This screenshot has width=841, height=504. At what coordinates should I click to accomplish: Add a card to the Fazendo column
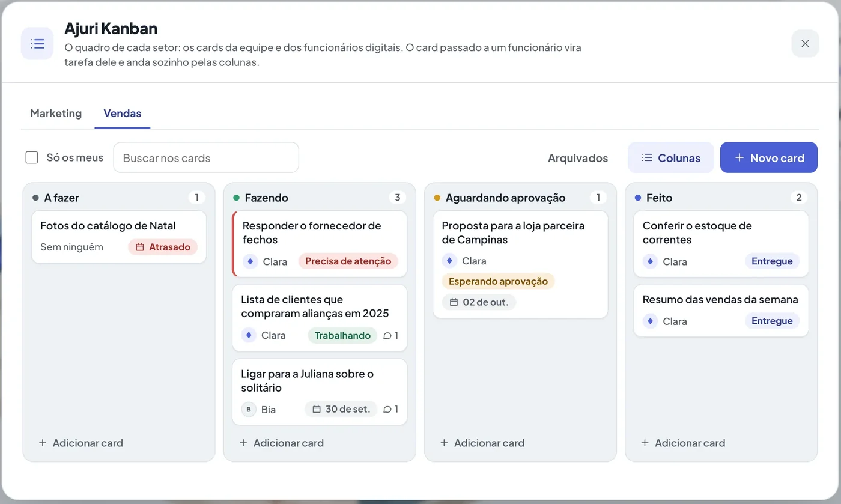pos(282,443)
